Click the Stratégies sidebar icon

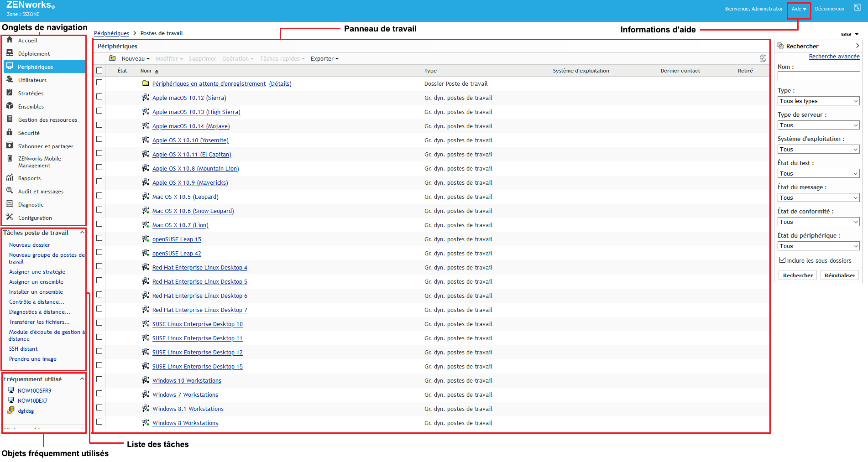(10, 93)
